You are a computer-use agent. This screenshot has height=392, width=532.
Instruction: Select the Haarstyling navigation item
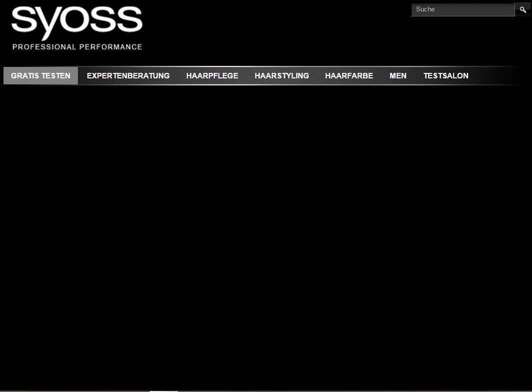(x=282, y=75)
